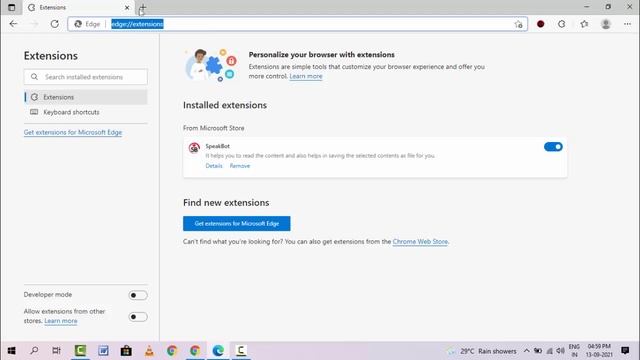Image resolution: width=640 pixels, height=360 pixels.
Task: Open the notification center icon
Action: tap(625, 351)
